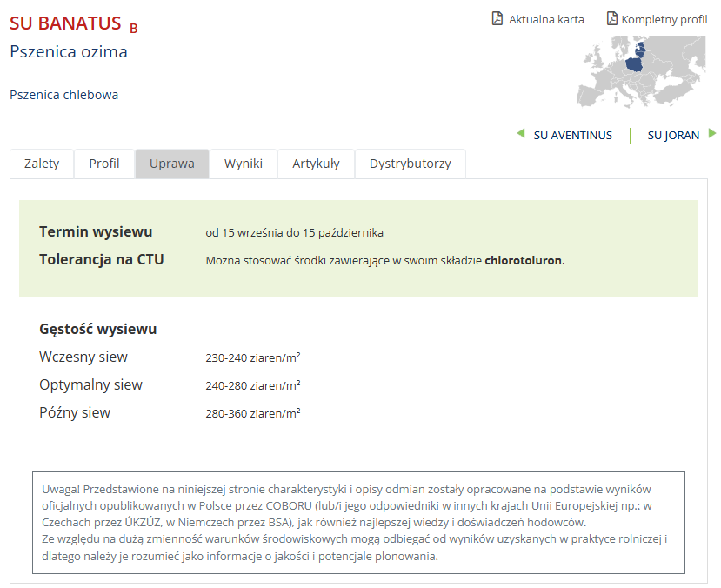
Task: Go to the next variety SU JORAN
Action: [673, 135]
